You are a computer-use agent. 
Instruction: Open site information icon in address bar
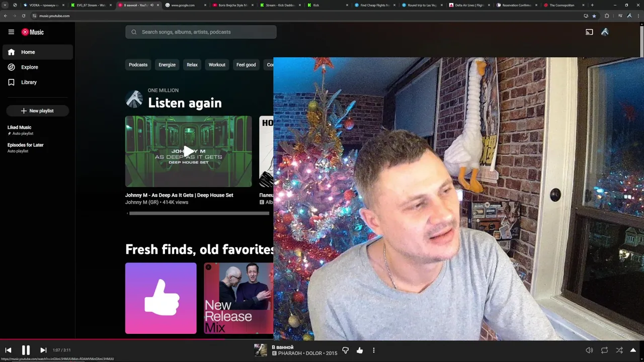pyautogui.click(x=34, y=16)
